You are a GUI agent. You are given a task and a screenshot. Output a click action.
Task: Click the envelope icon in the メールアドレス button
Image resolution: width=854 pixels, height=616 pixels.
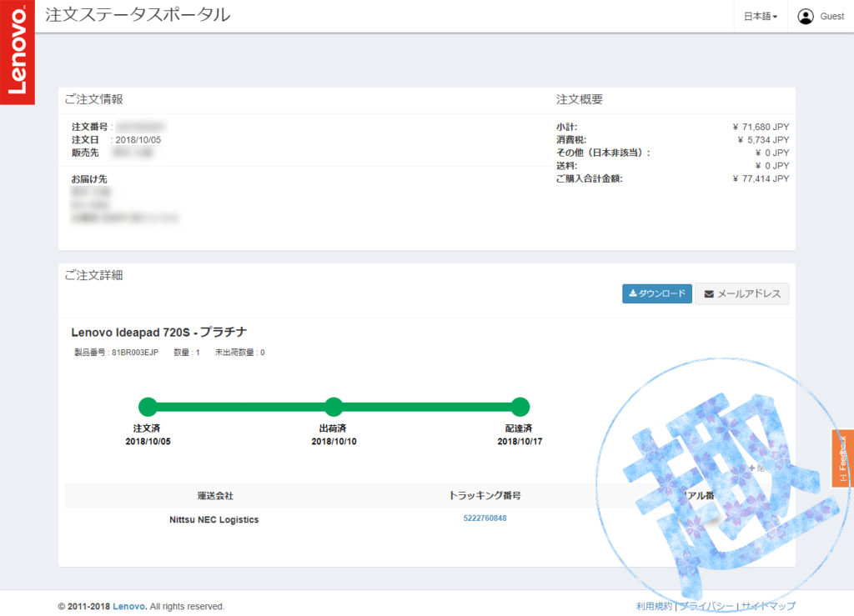click(x=709, y=294)
